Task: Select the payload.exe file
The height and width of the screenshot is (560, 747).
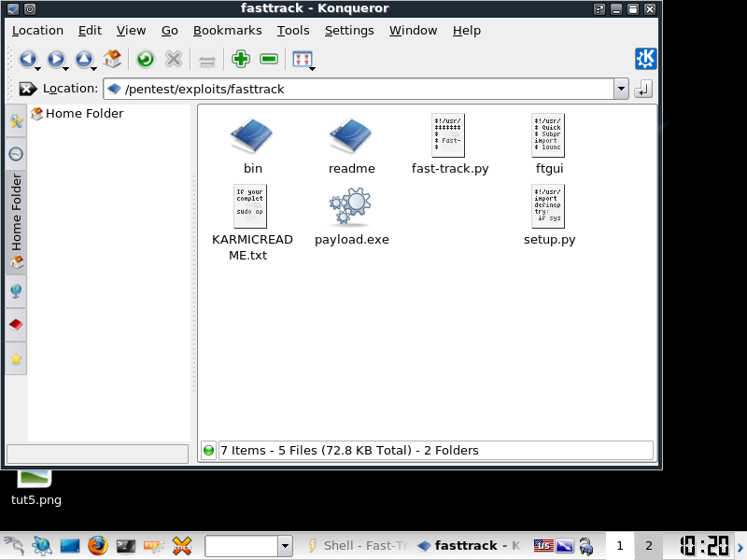Action: pos(352,217)
